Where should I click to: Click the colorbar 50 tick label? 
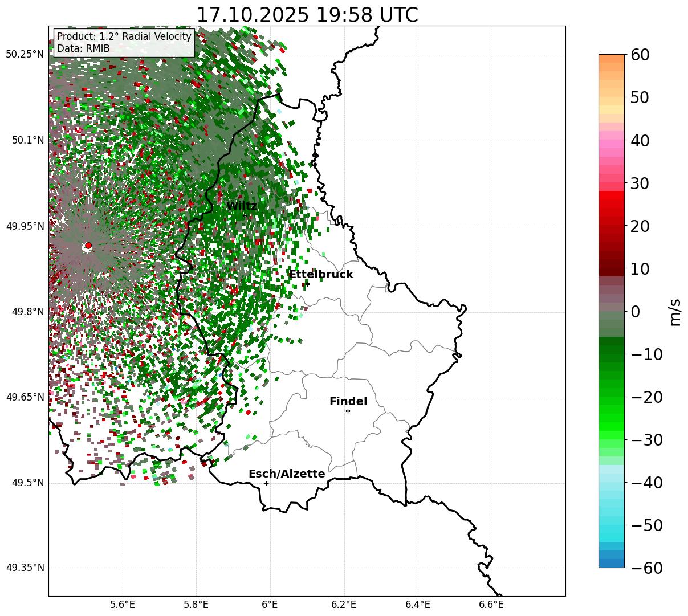(x=640, y=98)
